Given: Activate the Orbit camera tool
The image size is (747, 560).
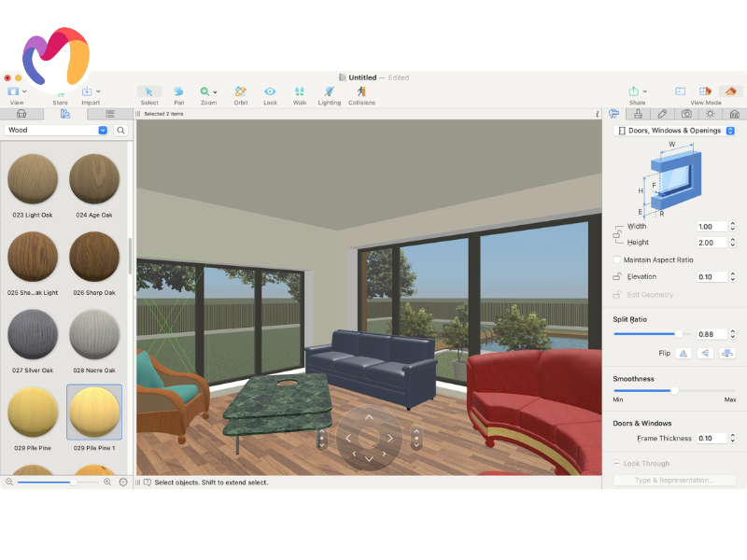Looking at the screenshot, I should click(240, 92).
